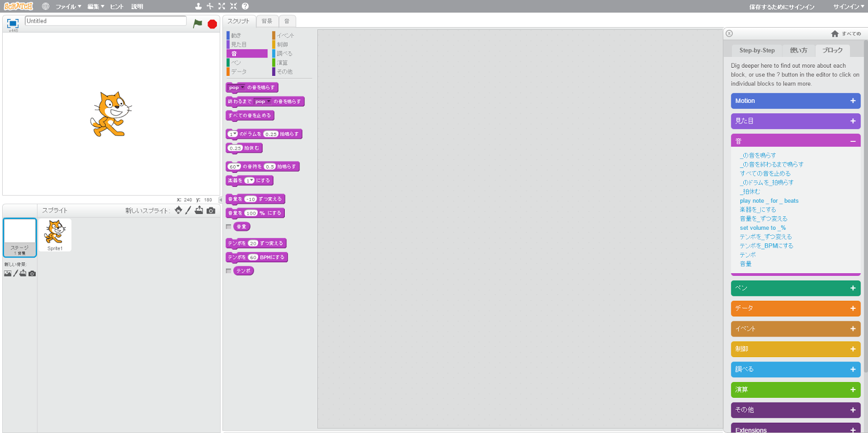Open the pop dropdown in first sound block
Viewport: 868px width, 433px height.
tap(237, 87)
